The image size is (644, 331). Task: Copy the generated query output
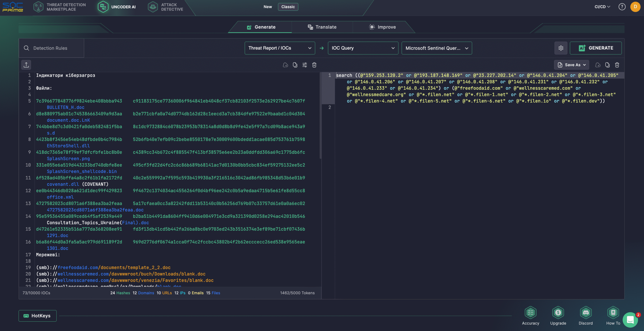point(607,65)
